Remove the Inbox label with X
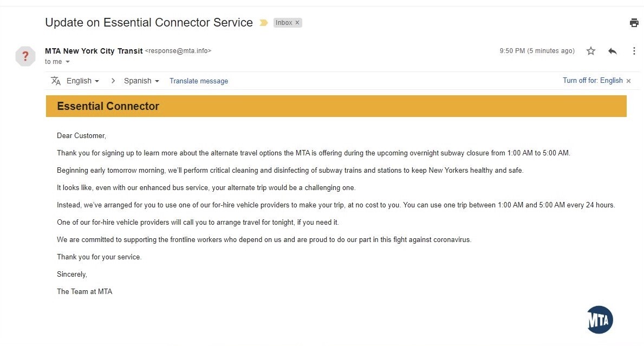The height and width of the screenshot is (346, 644). pyautogui.click(x=297, y=23)
